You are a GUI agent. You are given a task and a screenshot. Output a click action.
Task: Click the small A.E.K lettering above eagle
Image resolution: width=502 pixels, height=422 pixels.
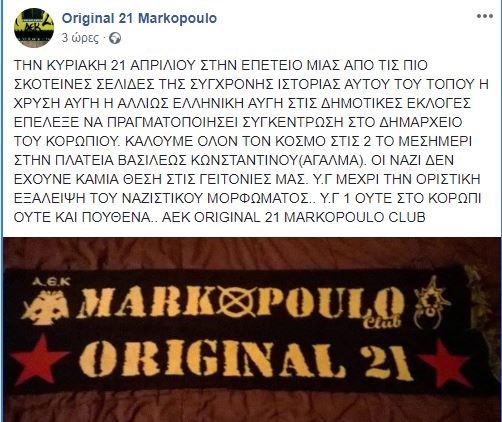pyautogui.click(x=51, y=283)
